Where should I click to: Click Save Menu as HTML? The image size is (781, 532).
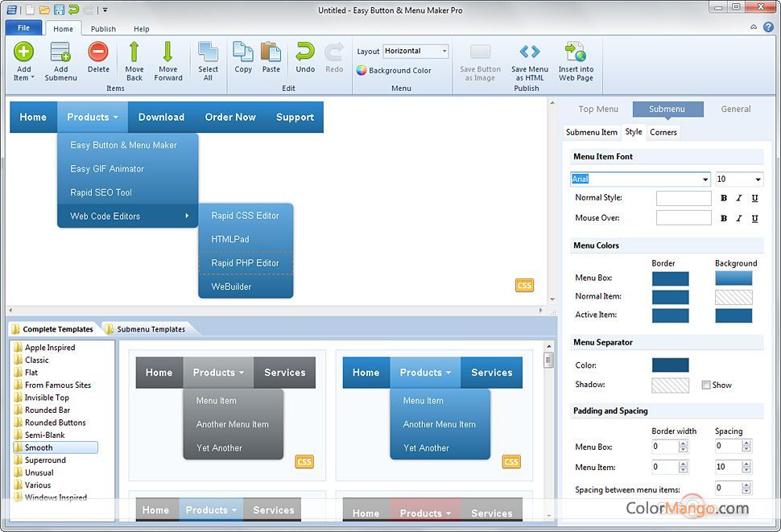[x=530, y=62]
